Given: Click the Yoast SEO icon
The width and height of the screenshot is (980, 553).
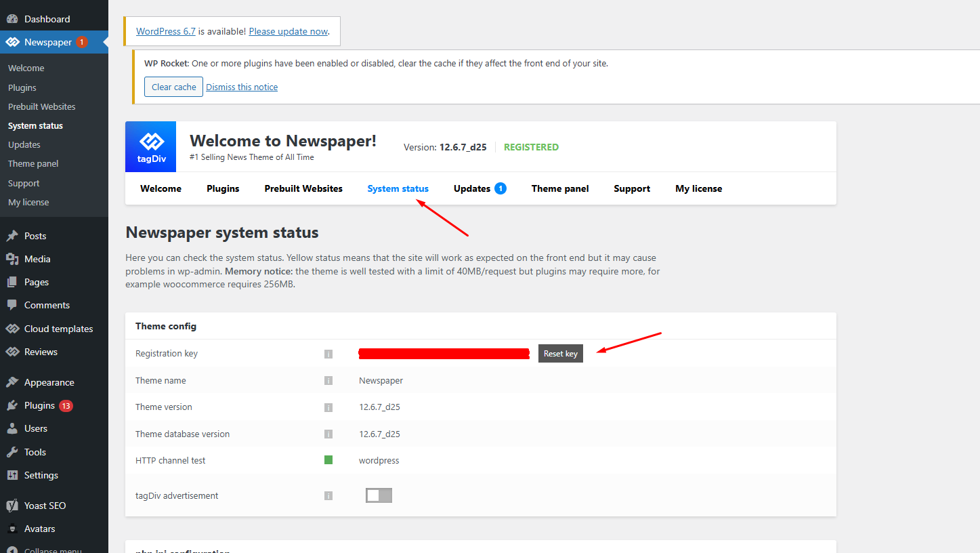Looking at the screenshot, I should [x=12, y=506].
